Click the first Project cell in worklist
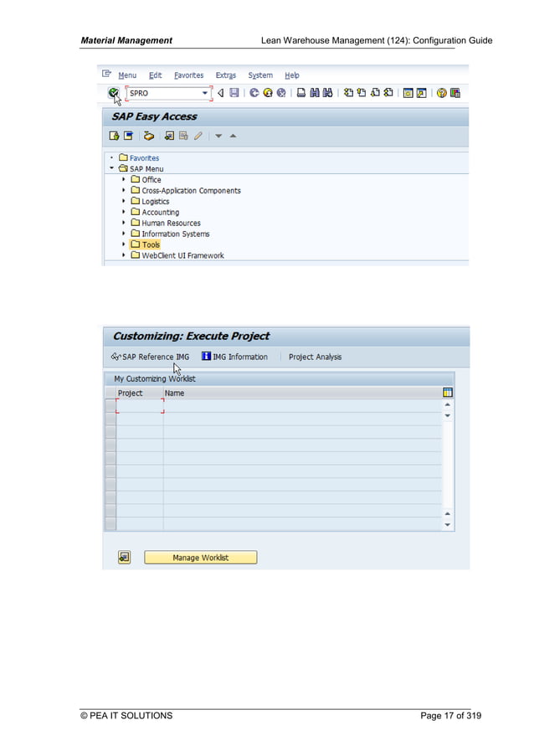 point(140,406)
